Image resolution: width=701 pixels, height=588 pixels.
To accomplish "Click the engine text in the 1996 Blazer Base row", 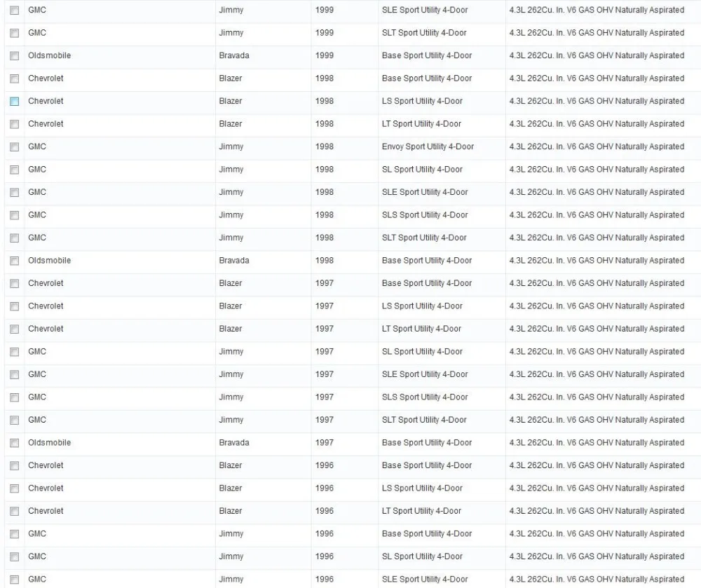I will pos(597,465).
